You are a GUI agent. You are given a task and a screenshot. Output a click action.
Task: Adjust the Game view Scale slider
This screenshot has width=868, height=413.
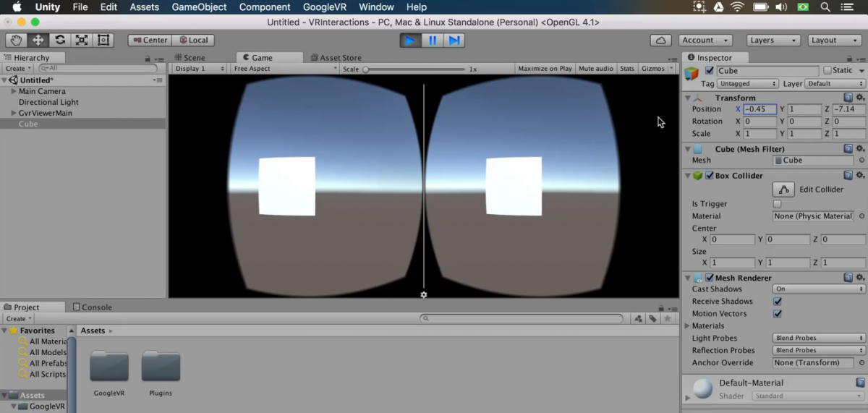414,69
